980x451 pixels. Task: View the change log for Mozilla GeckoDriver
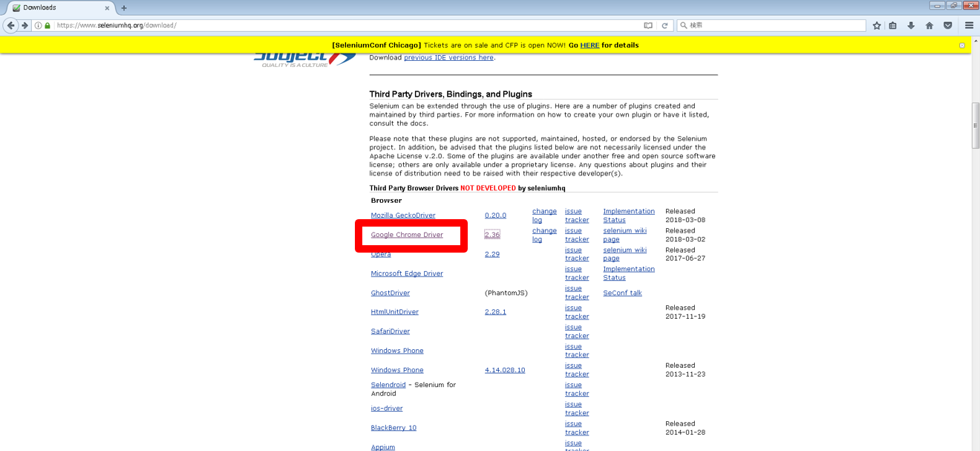click(544, 215)
